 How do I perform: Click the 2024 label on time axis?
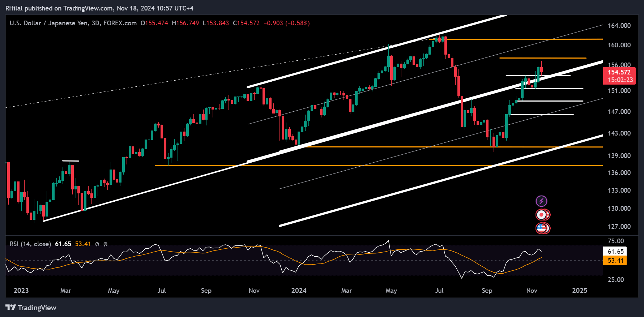tap(299, 291)
